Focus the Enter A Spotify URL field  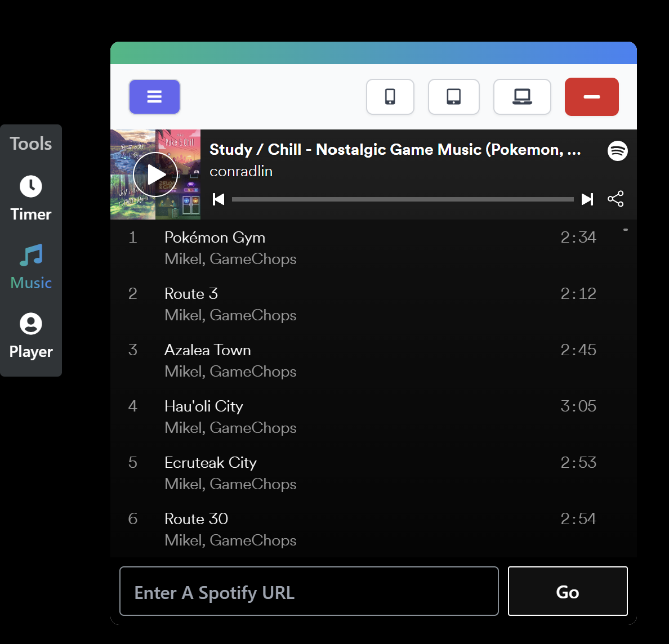point(309,591)
